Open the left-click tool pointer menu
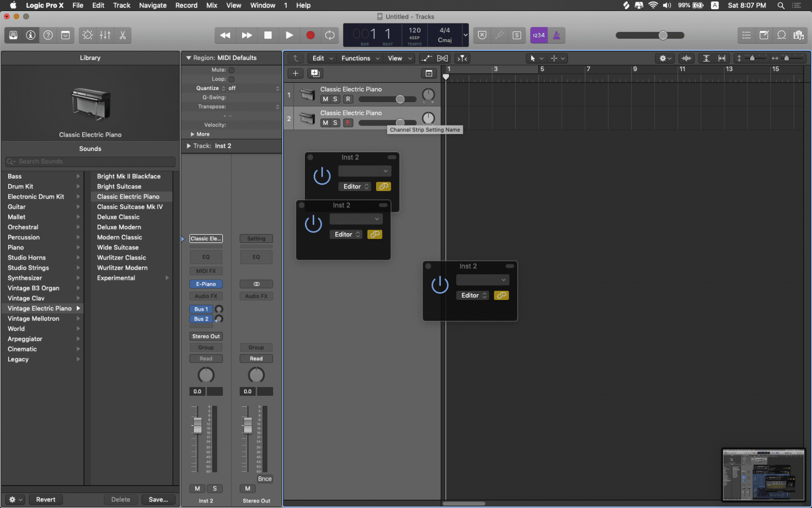The width and height of the screenshot is (812, 508). click(x=536, y=58)
